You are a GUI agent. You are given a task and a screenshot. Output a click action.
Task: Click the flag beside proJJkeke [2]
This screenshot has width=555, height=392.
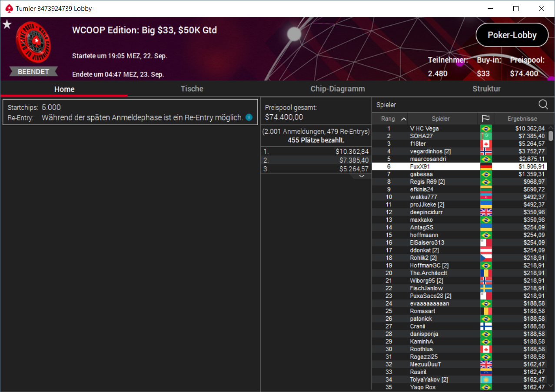(485, 205)
